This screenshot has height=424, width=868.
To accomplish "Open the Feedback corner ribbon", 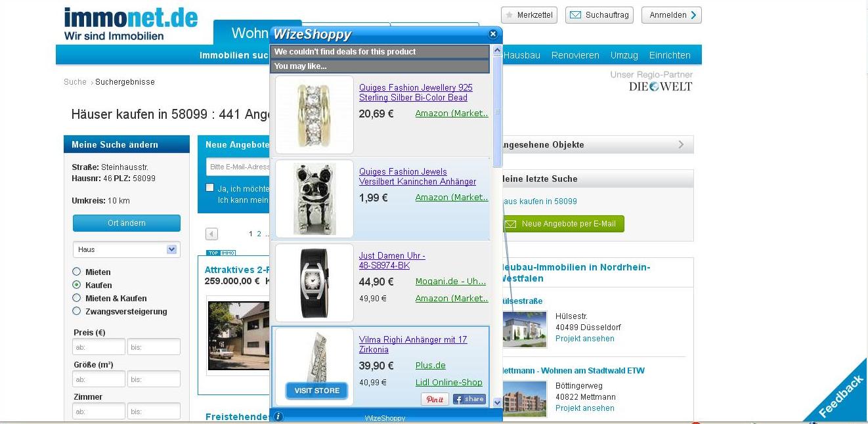I will click(x=839, y=395).
